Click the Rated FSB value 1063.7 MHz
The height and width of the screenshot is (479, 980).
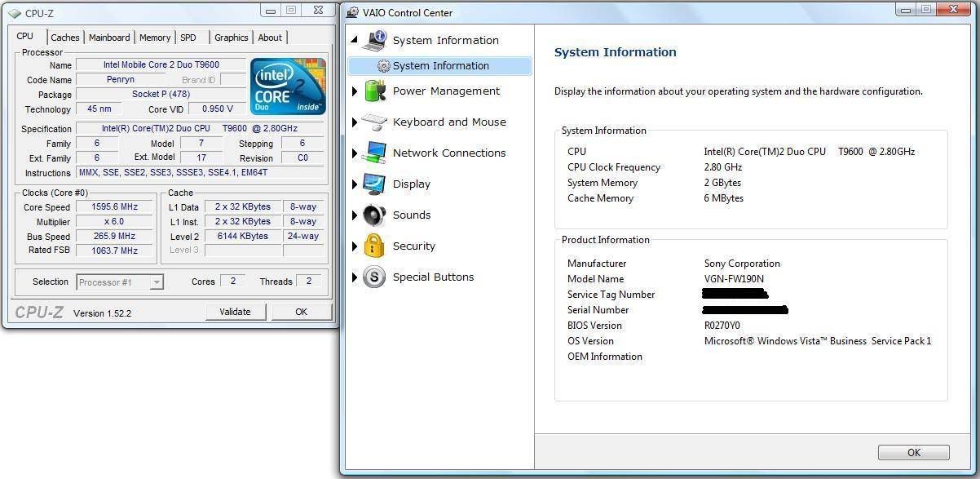pyautogui.click(x=114, y=251)
